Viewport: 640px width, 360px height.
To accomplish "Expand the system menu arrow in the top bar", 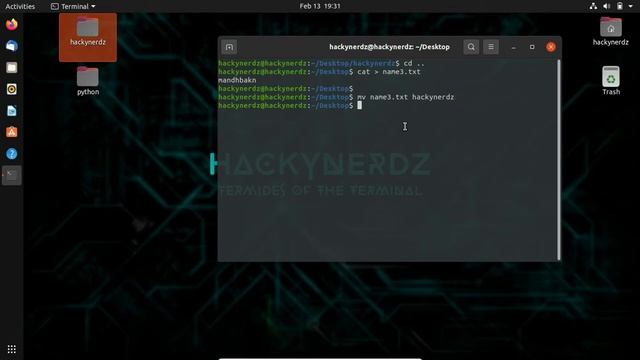I will 631,6.
